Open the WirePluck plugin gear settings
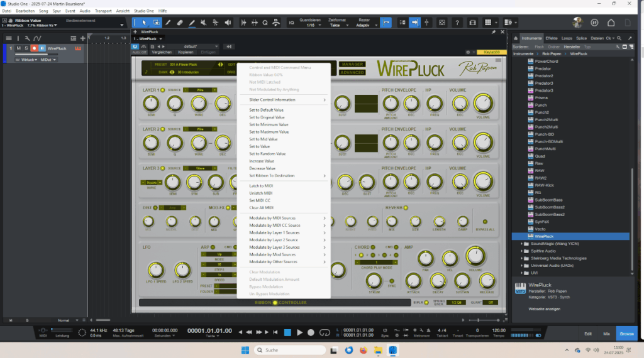This screenshot has height=358, width=644. [x=468, y=52]
